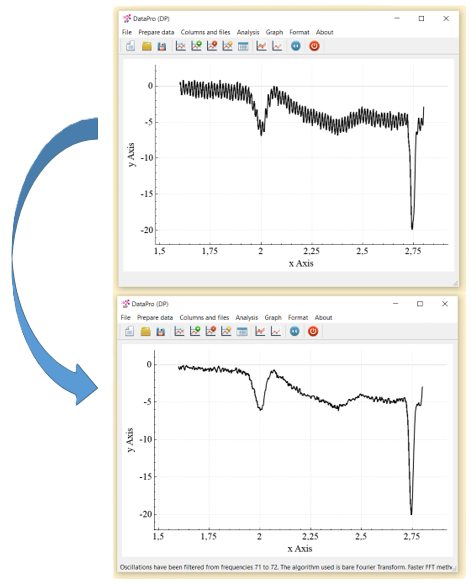Image resolution: width=473 pixels, height=584 pixels.
Task: Click remove-graph red cross icon in bottom window
Action: [211, 331]
